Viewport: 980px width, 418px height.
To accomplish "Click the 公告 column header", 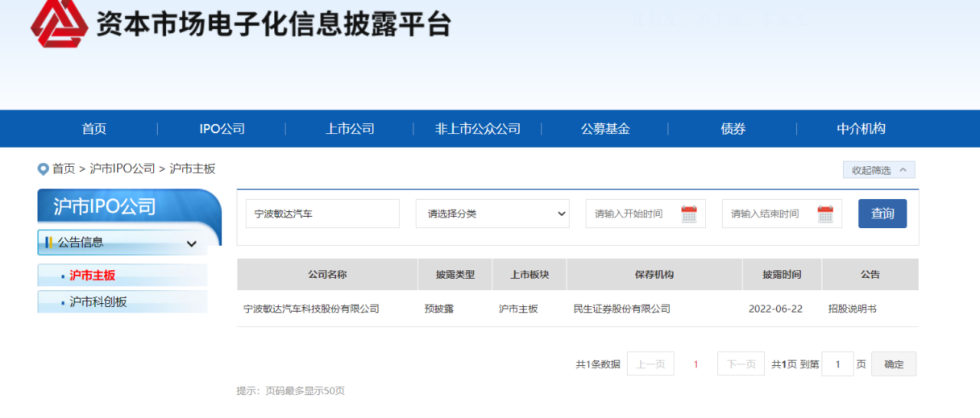I will click(x=871, y=274).
